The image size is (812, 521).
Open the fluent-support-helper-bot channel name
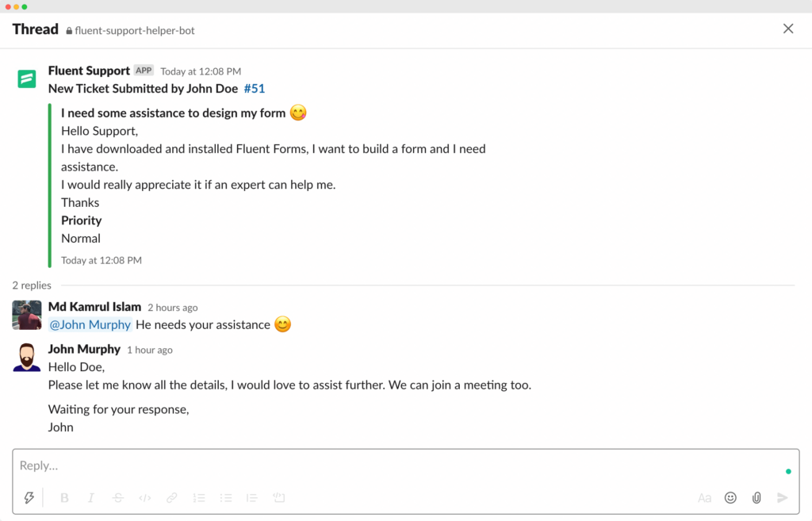135,31
